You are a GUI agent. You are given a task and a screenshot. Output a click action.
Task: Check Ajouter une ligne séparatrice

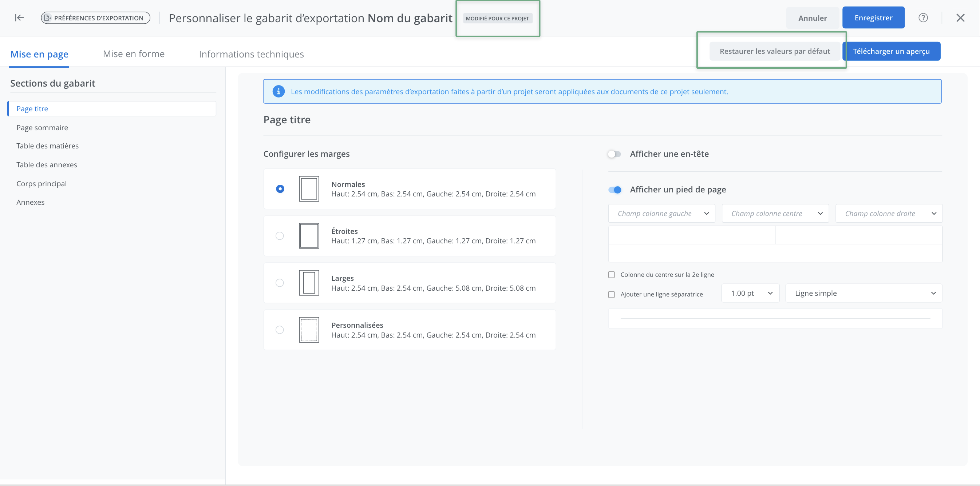click(611, 294)
